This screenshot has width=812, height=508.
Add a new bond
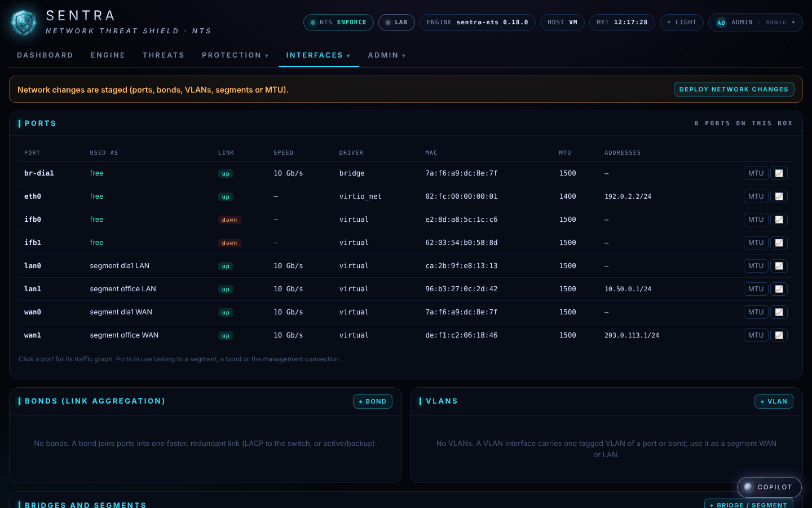click(373, 401)
